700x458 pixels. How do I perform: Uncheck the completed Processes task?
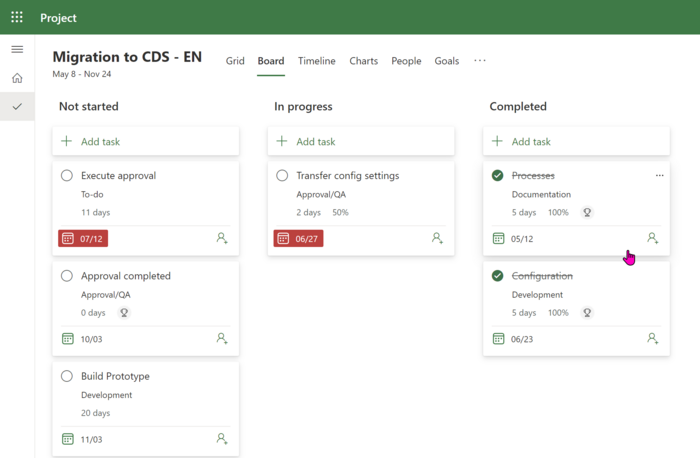click(497, 175)
